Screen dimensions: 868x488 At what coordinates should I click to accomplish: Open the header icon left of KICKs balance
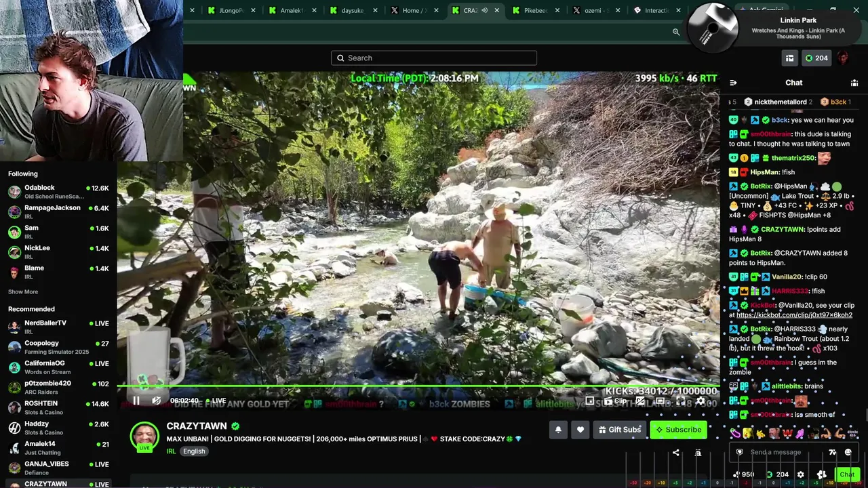(x=789, y=58)
